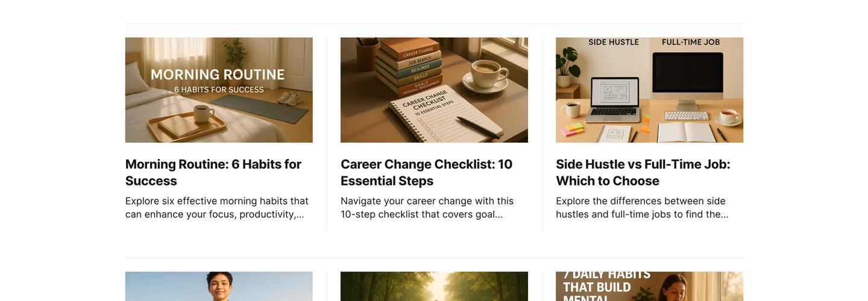Viewport: 868px width, 301px height.
Task: Click the 'Side Hustle vs Full-Time Job' heading
Action: pos(643,172)
